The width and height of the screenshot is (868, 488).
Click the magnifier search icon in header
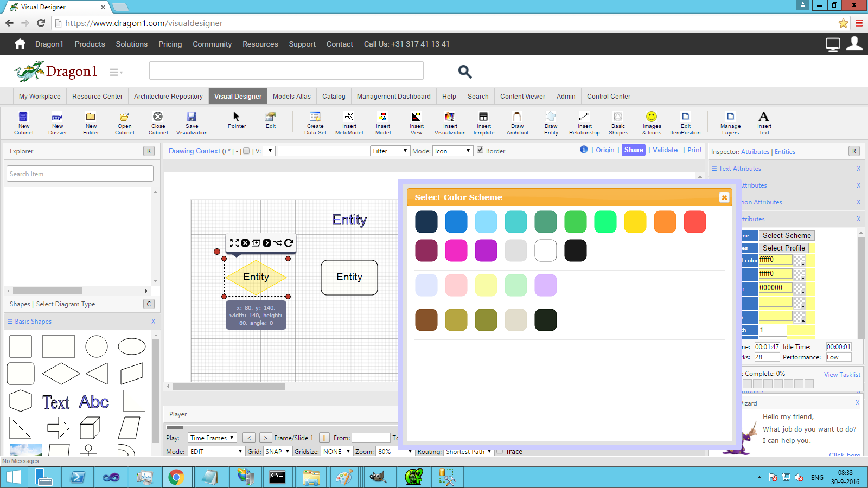pyautogui.click(x=465, y=72)
